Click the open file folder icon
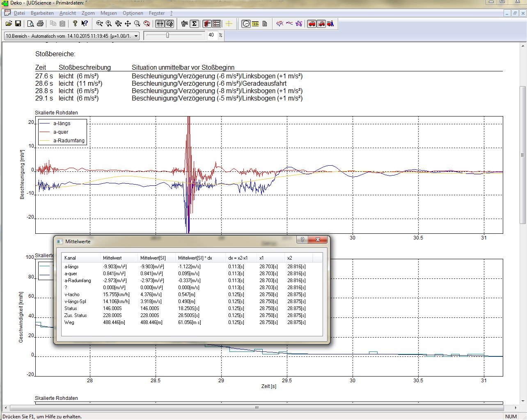The height and width of the screenshot is (420, 527). pos(8,24)
